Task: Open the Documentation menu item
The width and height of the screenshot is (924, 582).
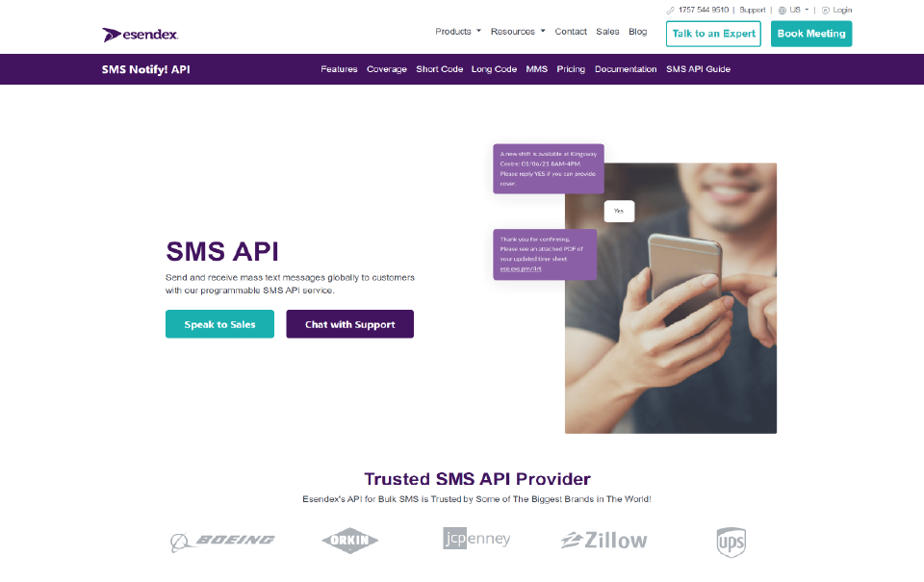Action: click(x=626, y=69)
